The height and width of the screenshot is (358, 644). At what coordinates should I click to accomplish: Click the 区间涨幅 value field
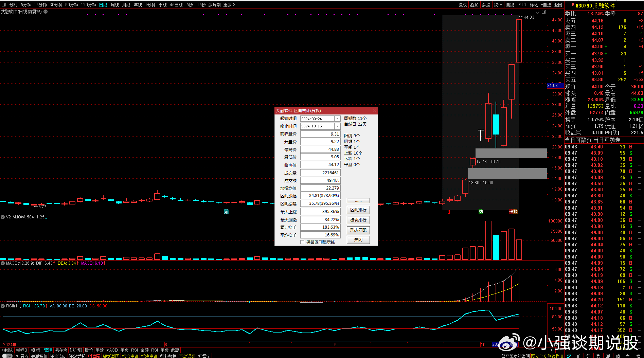pyautogui.click(x=320, y=196)
